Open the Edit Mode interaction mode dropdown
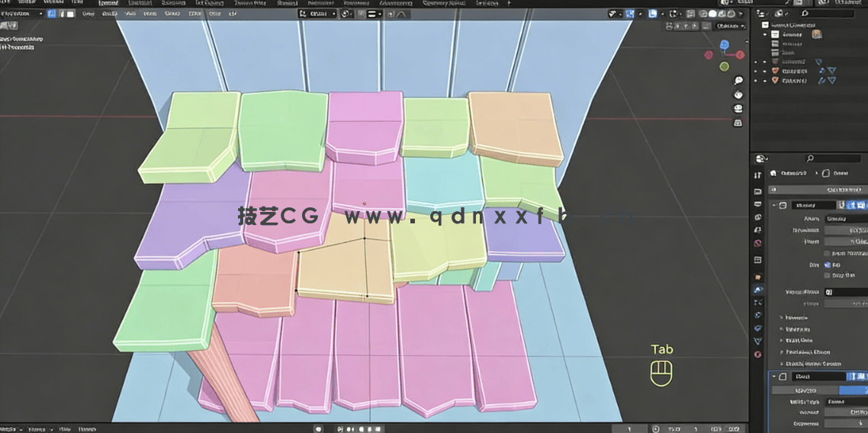Image resolution: width=868 pixels, height=433 pixels. click(23, 13)
